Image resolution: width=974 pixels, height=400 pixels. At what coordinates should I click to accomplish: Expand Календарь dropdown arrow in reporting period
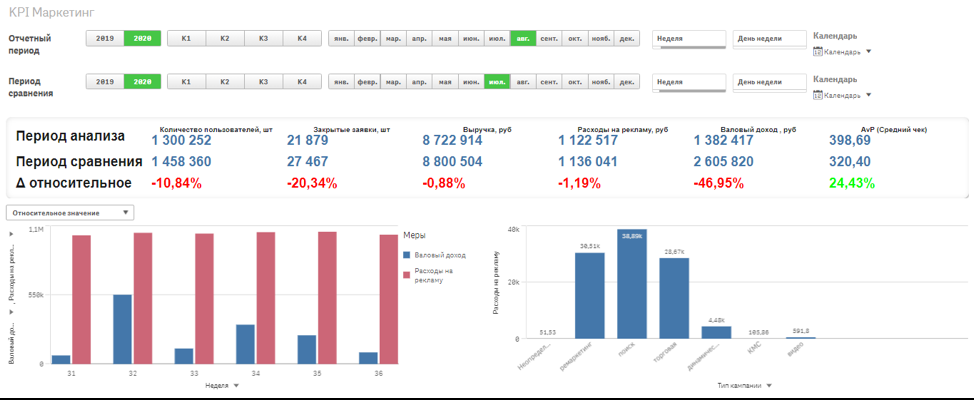[868, 52]
